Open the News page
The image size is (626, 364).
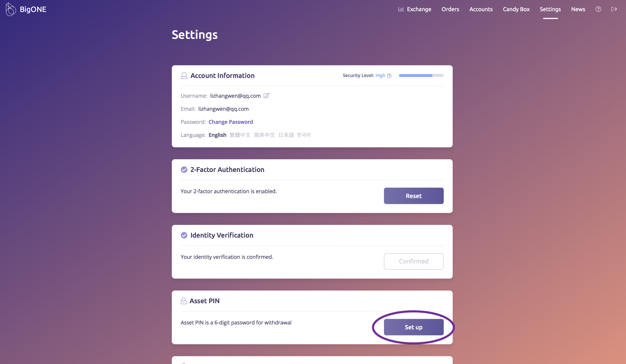click(x=578, y=9)
